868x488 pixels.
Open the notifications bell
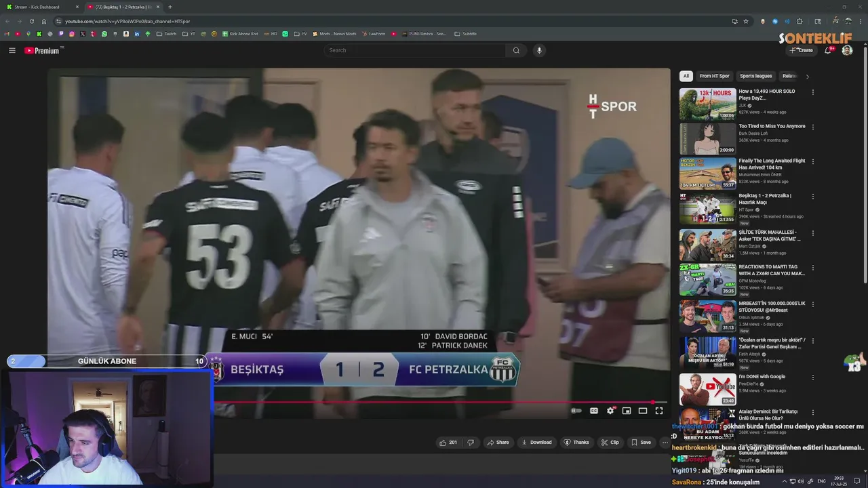(x=828, y=50)
